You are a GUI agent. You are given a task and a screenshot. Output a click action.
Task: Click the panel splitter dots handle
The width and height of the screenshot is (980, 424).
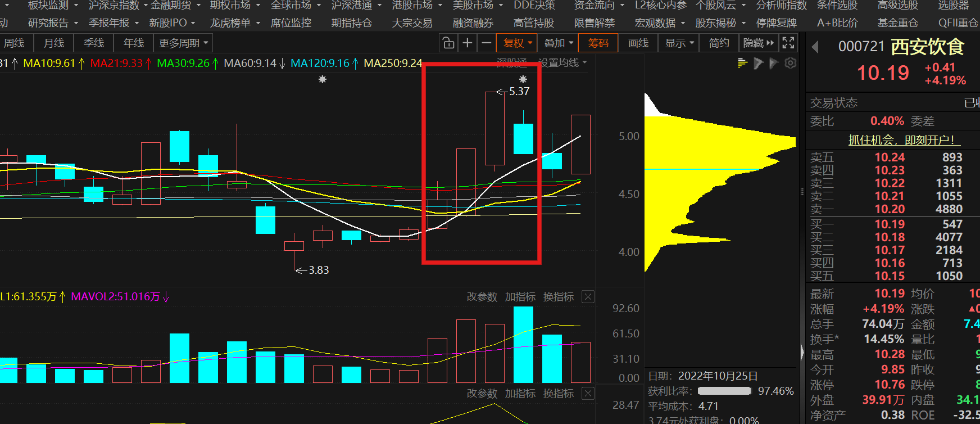802,192
